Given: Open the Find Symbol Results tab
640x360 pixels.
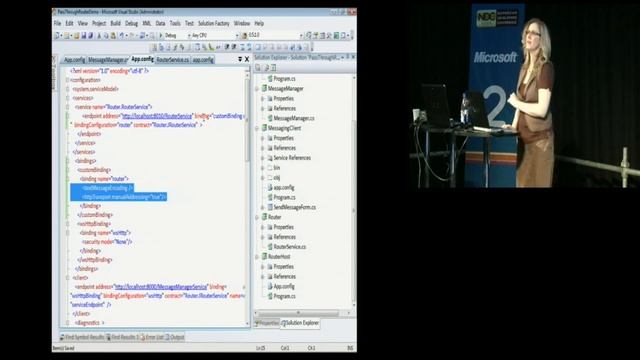Looking at the screenshot, I should pos(82,337).
